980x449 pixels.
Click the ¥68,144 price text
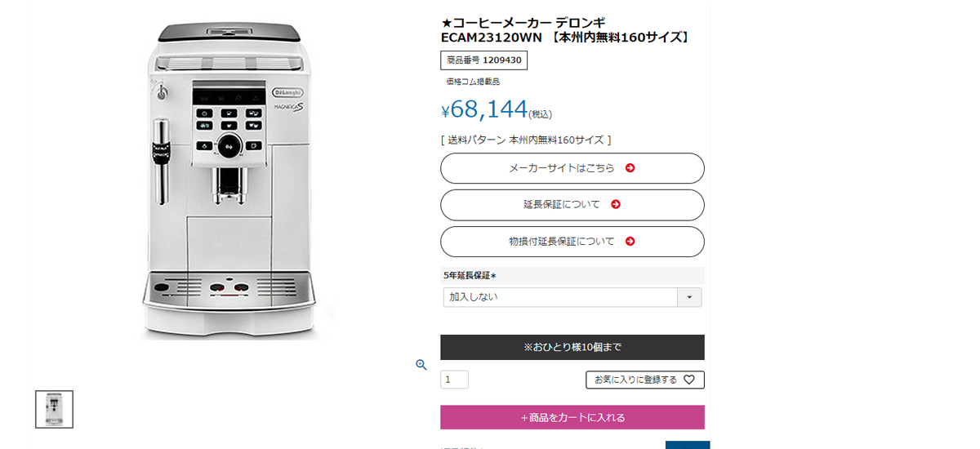488,109
